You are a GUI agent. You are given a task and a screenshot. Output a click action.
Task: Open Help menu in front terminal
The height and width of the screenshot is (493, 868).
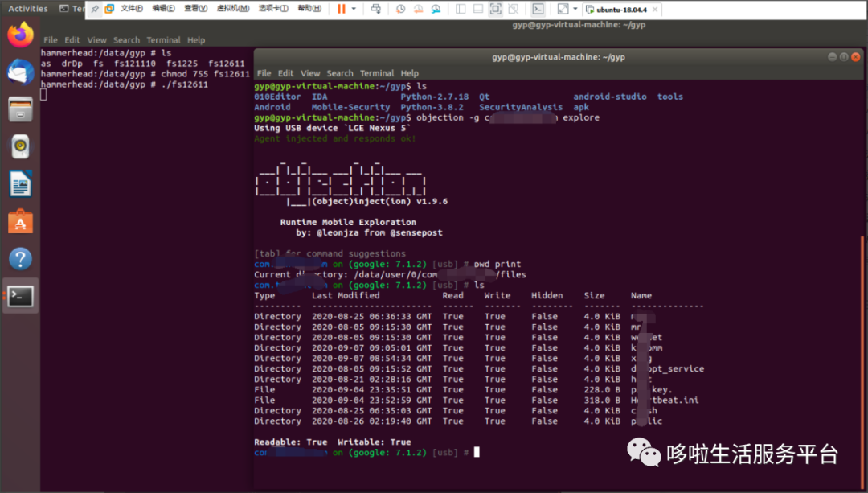click(410, 73)
